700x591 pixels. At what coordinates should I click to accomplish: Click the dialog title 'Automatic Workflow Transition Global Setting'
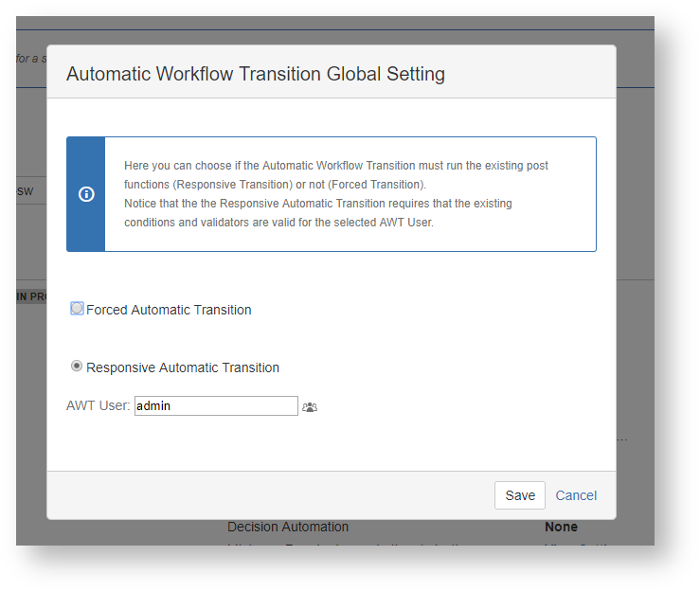pos(256,74)
